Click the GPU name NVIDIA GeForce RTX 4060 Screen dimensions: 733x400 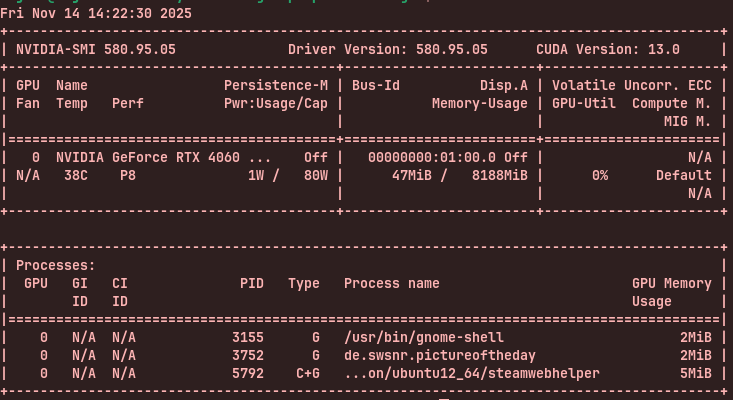click(x=163, y=157)
